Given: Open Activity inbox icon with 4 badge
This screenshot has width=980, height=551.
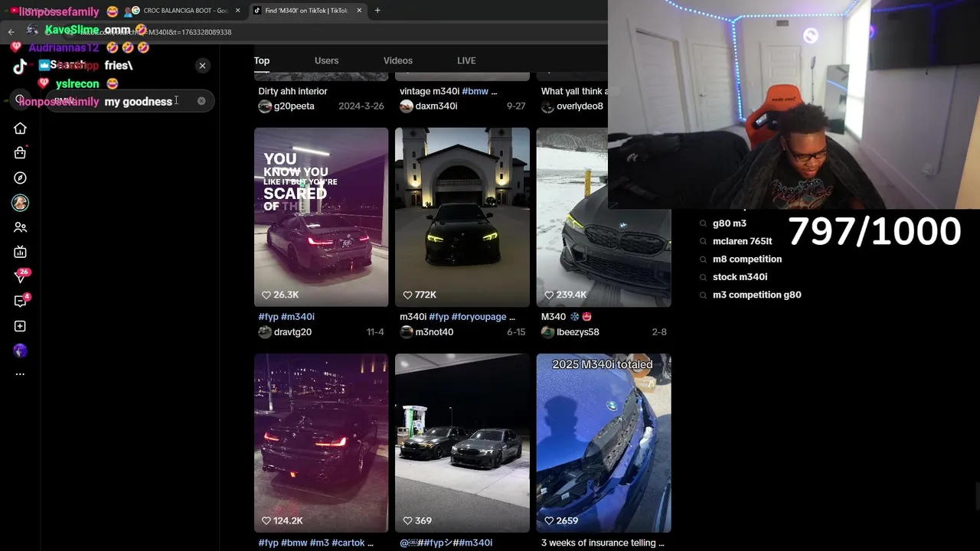Looking at the screenshot, I should tap(21, 302).
